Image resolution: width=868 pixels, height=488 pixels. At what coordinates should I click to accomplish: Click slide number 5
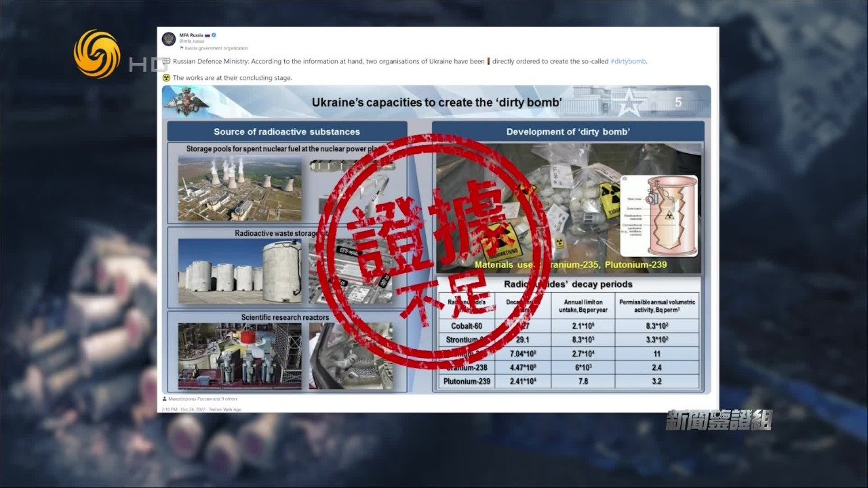[x=678, y=102]
